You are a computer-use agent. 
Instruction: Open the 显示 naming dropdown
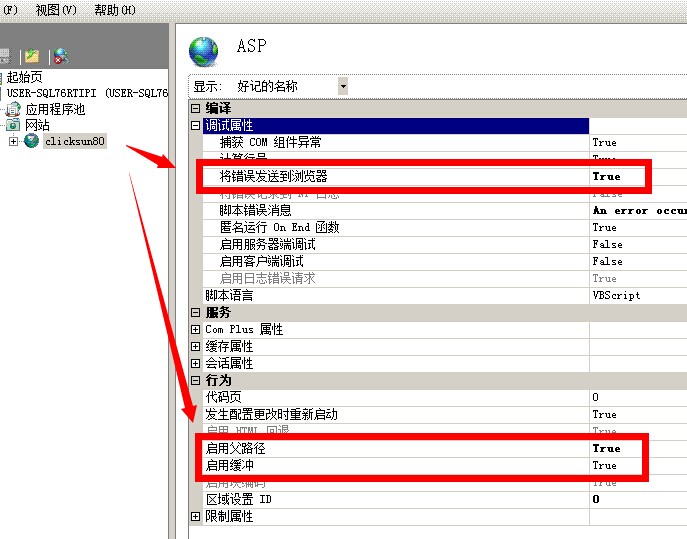click(343, 86)
